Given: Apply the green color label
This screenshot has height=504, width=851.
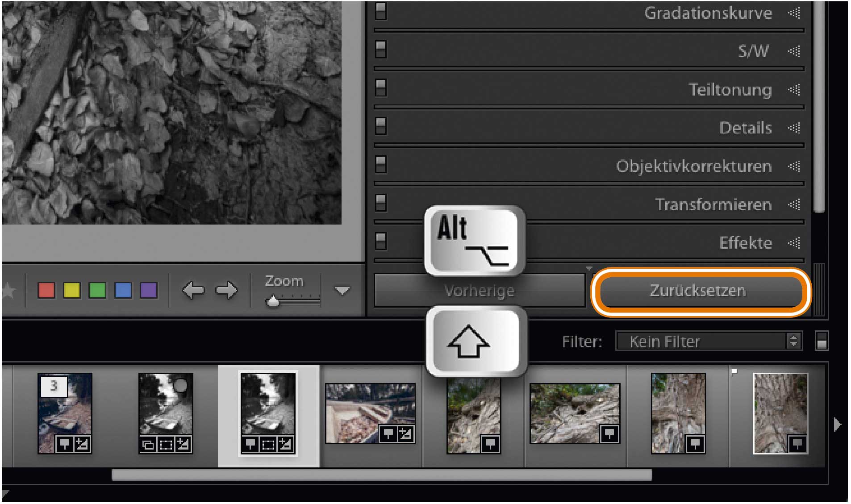Looking at the screenshot, I should [97, 290].
